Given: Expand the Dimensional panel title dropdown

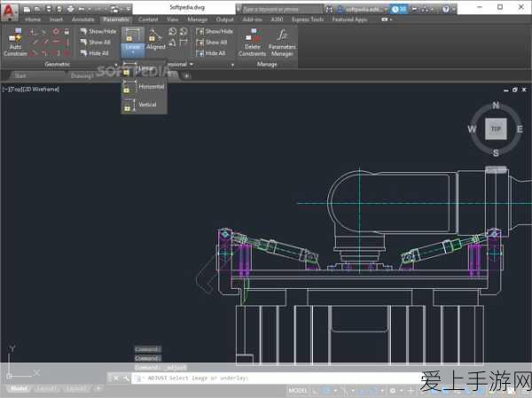Looking at the screenshot, I should (191, 64).
